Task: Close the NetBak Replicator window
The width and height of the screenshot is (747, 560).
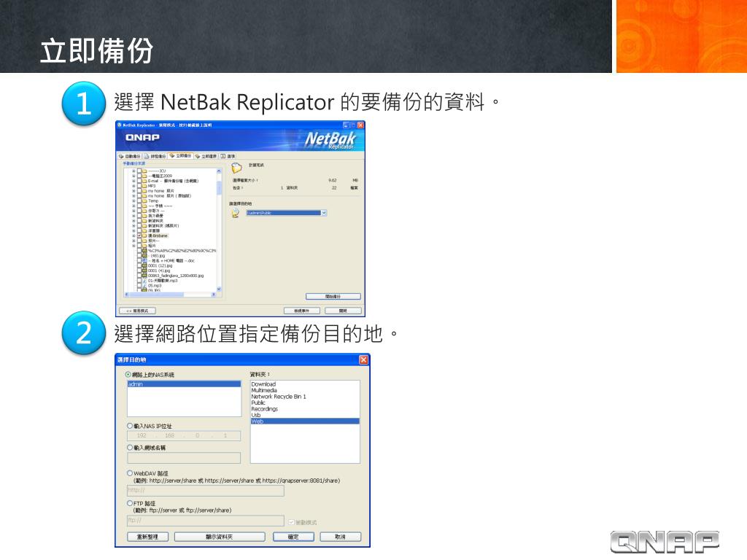Action: (360, 125)
